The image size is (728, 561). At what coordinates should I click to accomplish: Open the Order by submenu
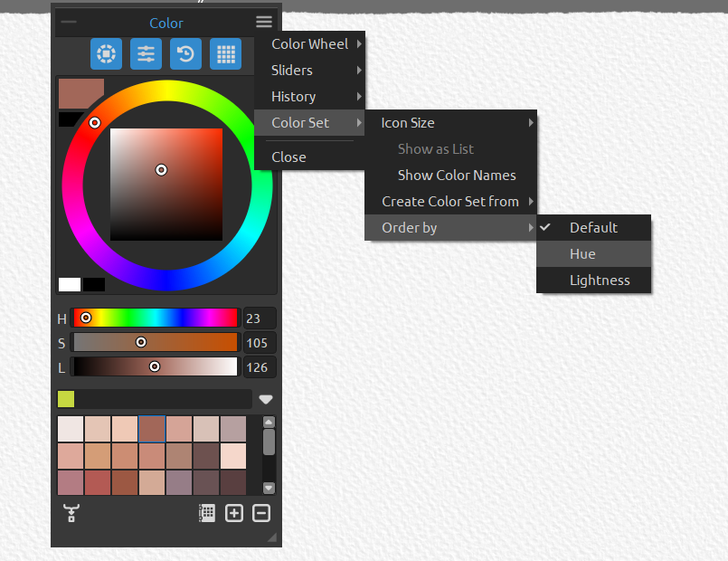[407, 227]
